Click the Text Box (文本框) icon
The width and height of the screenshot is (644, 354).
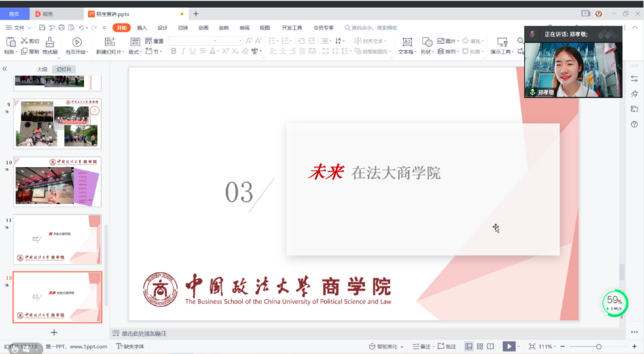tap(407, 43)
